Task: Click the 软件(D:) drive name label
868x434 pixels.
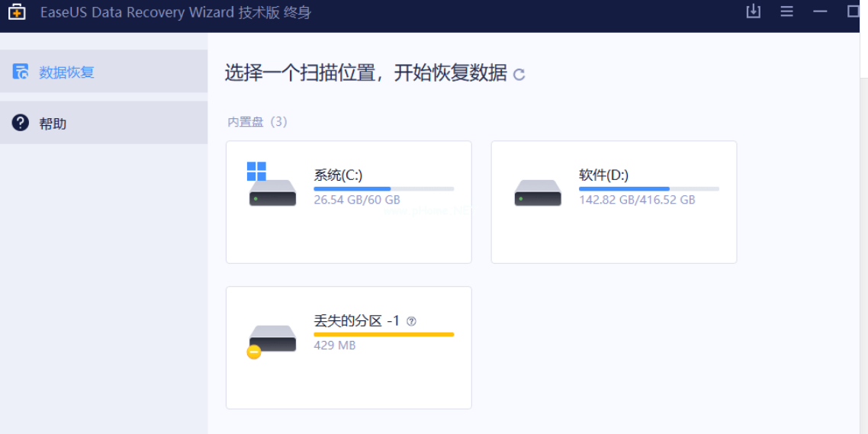Action: click(603, 175)
